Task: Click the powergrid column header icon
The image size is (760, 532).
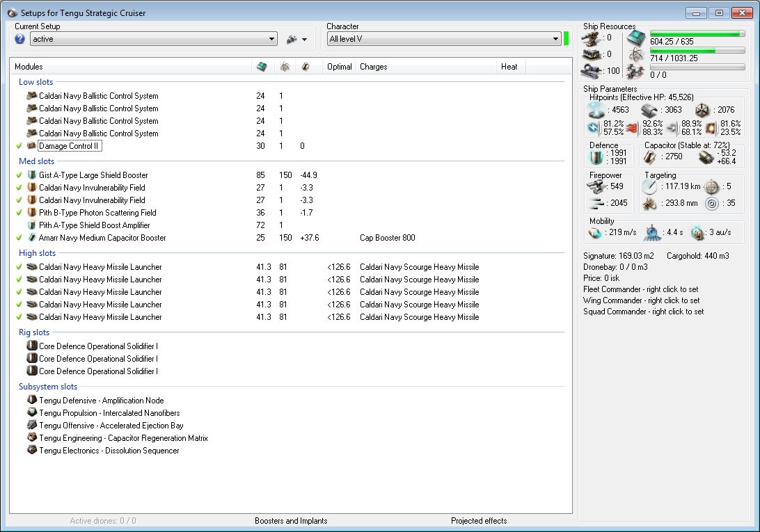Action: click(285, 67)
